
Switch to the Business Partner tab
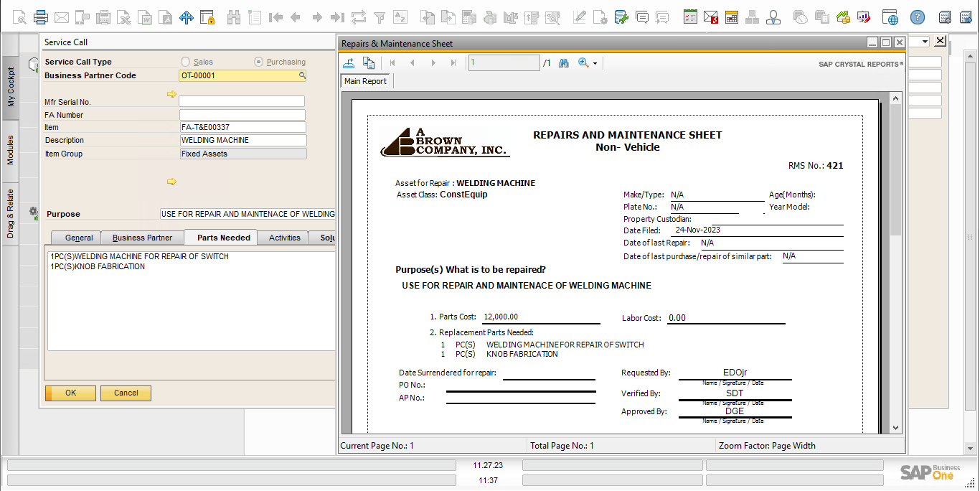click(x=142, y=238)
